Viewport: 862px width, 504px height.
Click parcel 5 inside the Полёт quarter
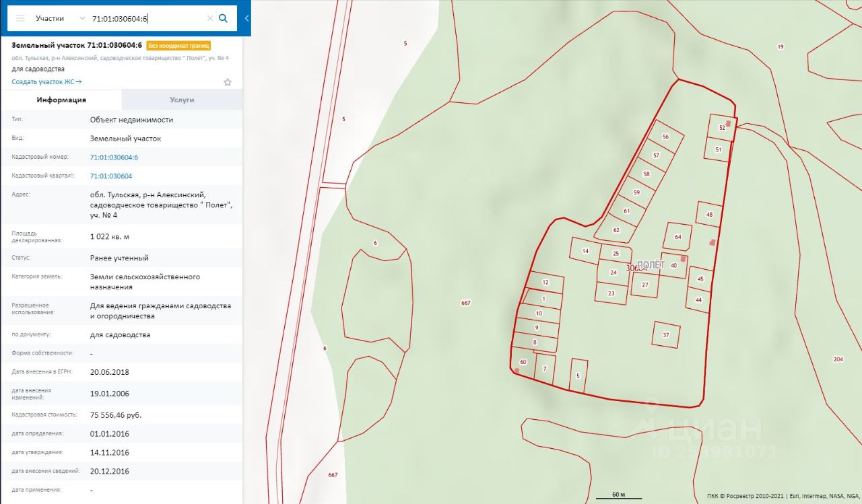pos(578,375)
